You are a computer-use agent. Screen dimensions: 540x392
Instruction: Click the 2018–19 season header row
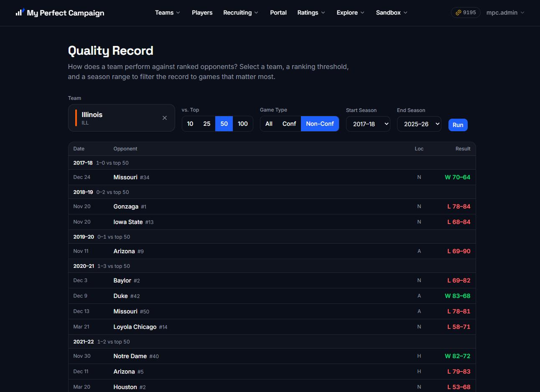[272, 192]
